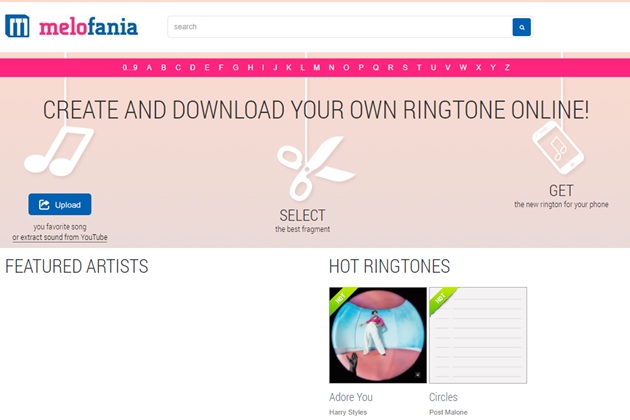Visit the Harry Styles artist link

point(350,412)
